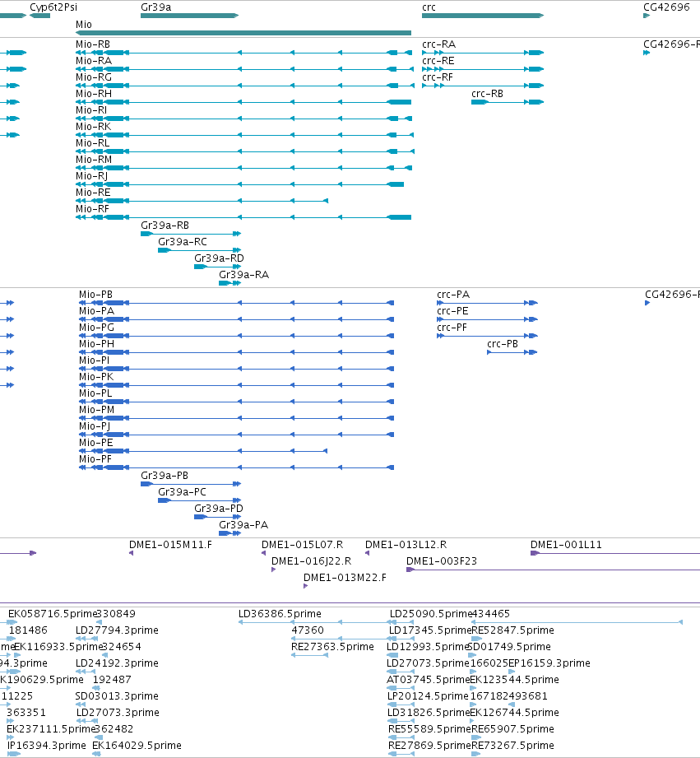Select EST RE65907.5prime
Screen dimensions: 700x758
512,728
